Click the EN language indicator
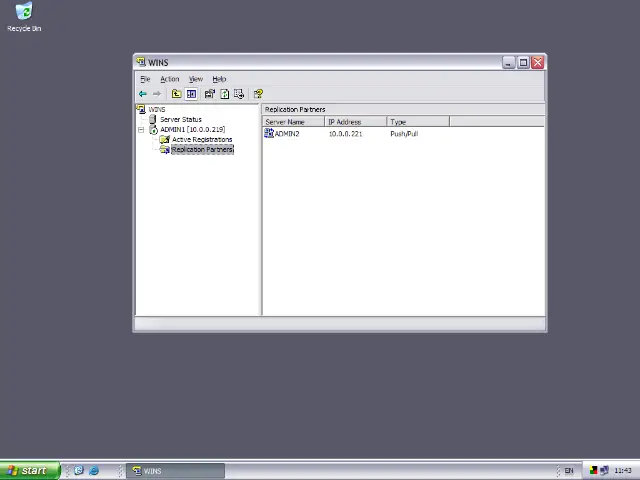640x480 pixels. 569,471
